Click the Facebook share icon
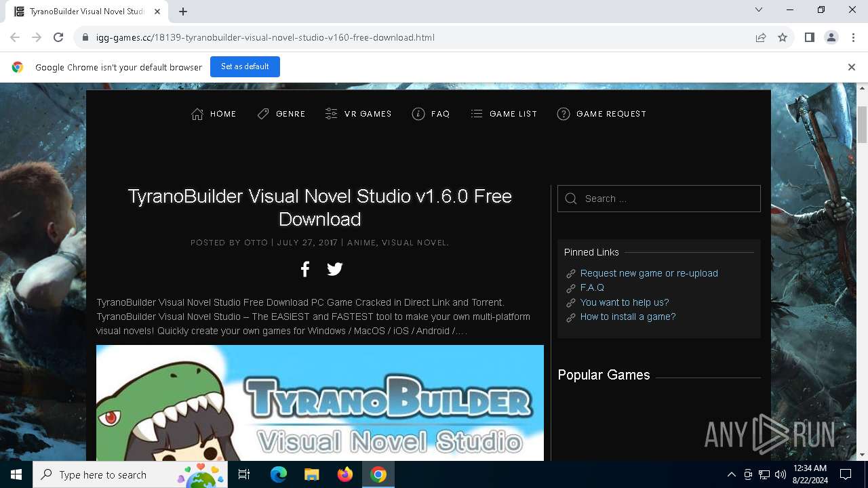The height and width of the screenshot is (488, 868). (x=305, y=269)
